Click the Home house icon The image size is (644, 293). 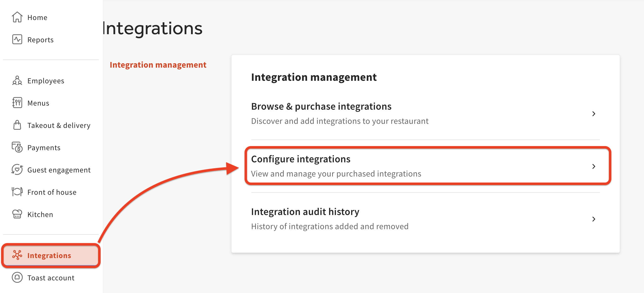point(17,17)
